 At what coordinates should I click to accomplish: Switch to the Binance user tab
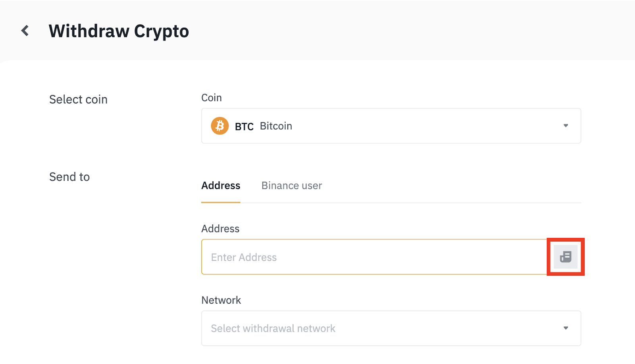coord(292,186)
